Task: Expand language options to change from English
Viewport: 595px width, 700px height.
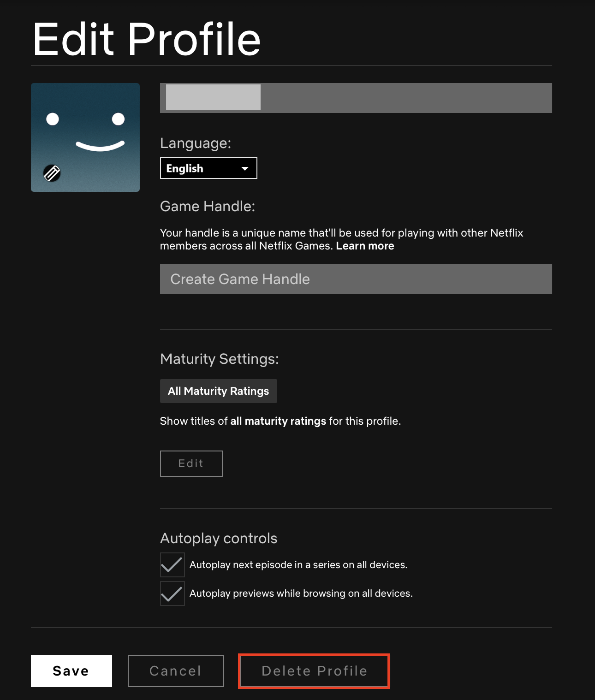Action: tap(208, 168)
